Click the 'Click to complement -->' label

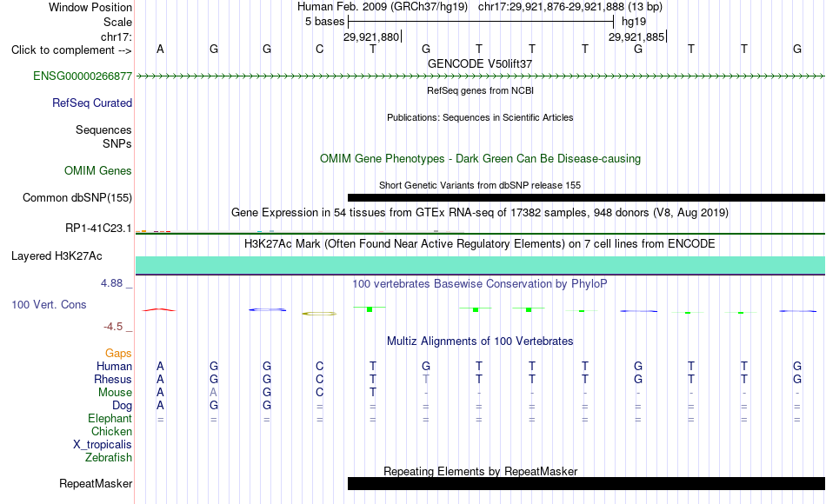tap(71, 50)
